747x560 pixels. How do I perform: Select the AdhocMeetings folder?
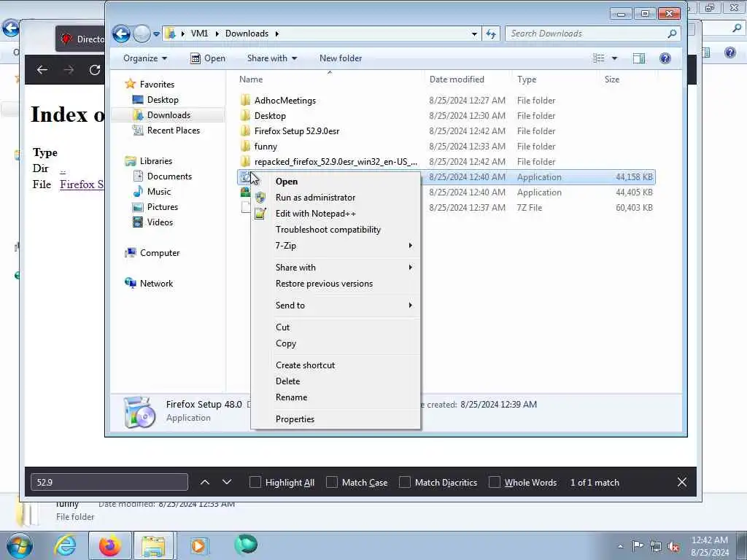(x=285, y=101)
